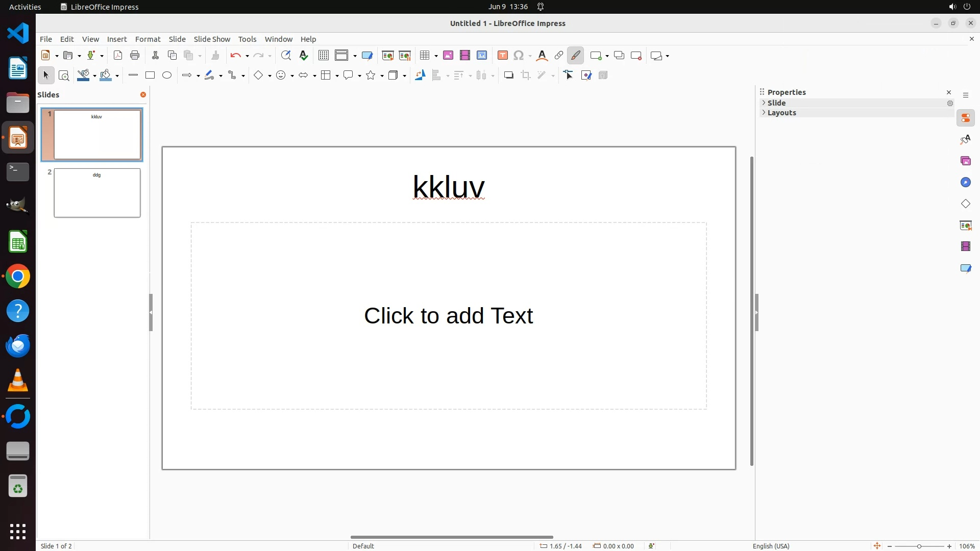Click the Insert Chart icon
Screen dimensions: 980x551
482,56
